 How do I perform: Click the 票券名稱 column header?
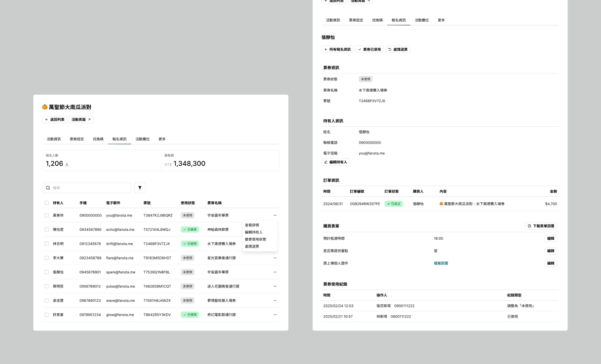[214, 203]
